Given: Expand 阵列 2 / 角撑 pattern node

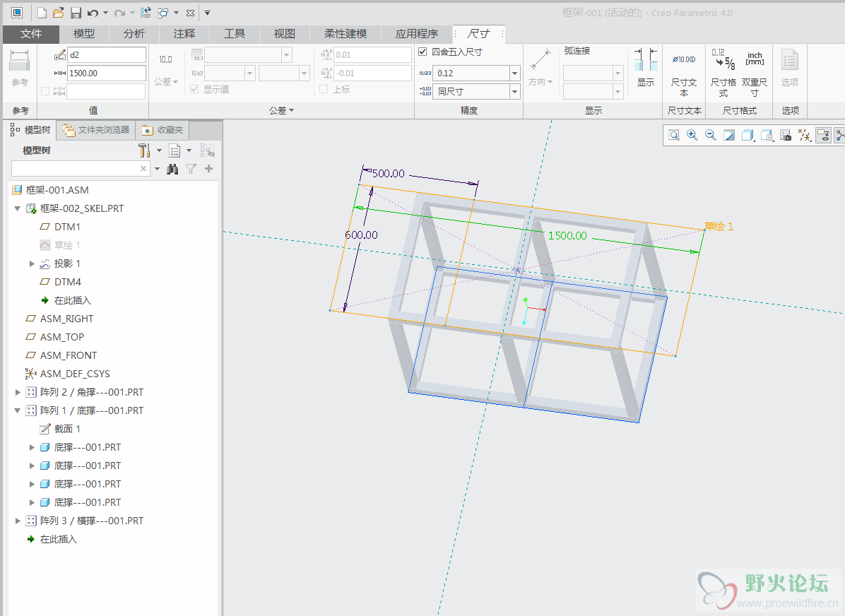Looking at the screenshot, I should [x=17, y=392].
